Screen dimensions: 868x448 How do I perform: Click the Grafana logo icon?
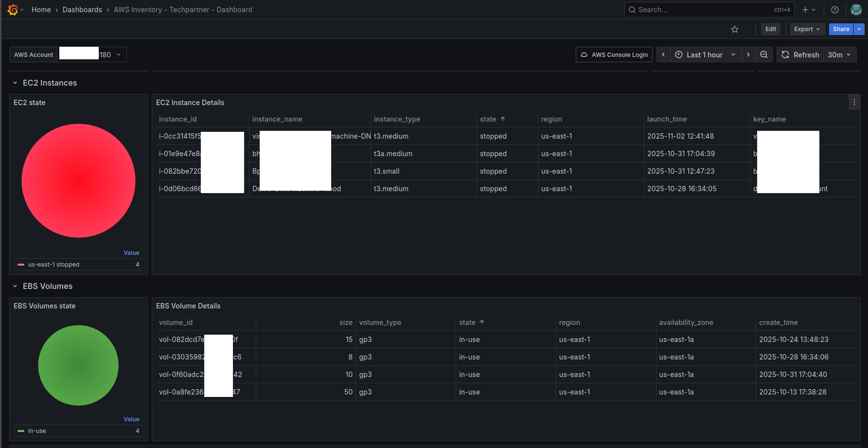pyautogui.click(x=13, y=10)
